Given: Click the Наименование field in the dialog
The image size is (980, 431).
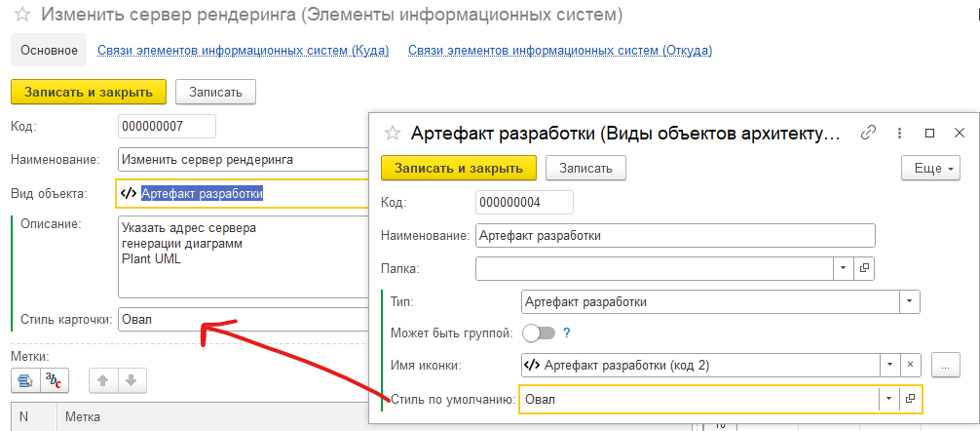Looking at the screenshot, I should click(675, 235).
